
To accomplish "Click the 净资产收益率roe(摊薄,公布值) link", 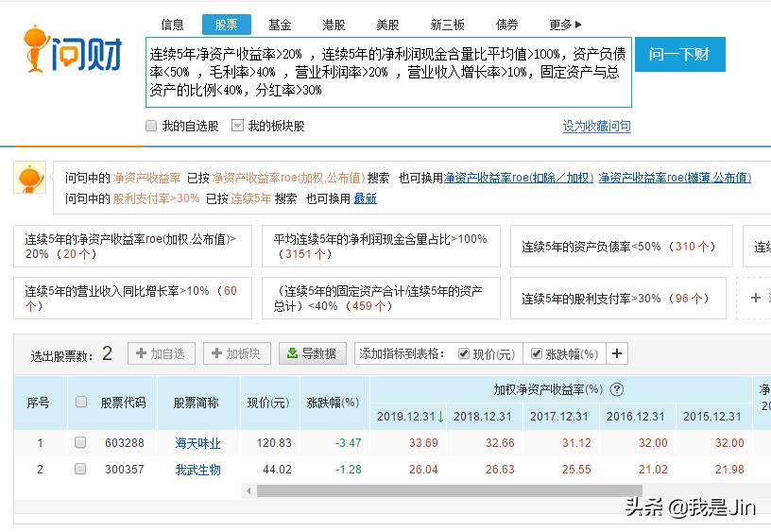I will 676,178.
